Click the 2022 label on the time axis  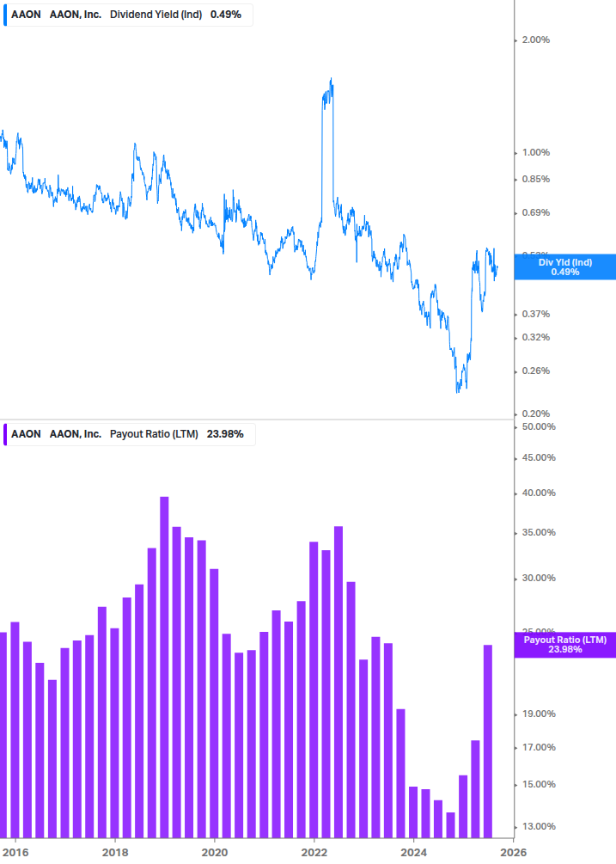tap(314, 851)
